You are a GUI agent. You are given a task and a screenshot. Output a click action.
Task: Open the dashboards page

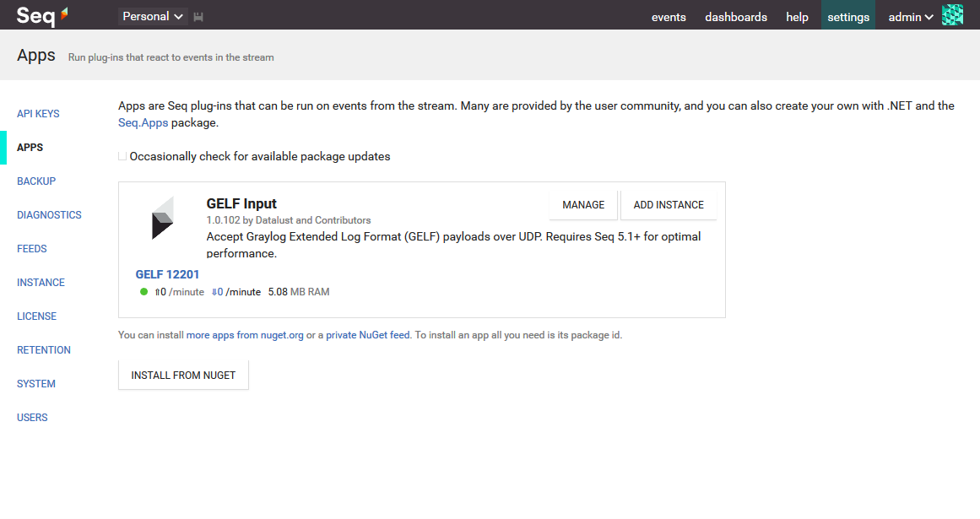click(735, 16)
